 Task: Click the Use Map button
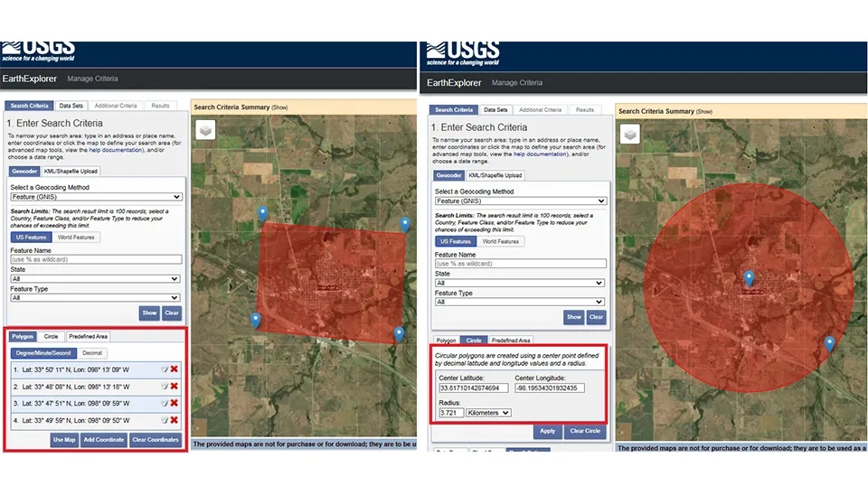[x=64, y=440]
